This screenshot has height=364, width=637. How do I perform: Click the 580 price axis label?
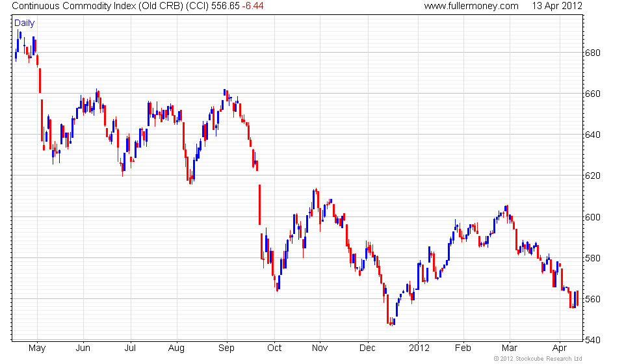pos(592,258)
